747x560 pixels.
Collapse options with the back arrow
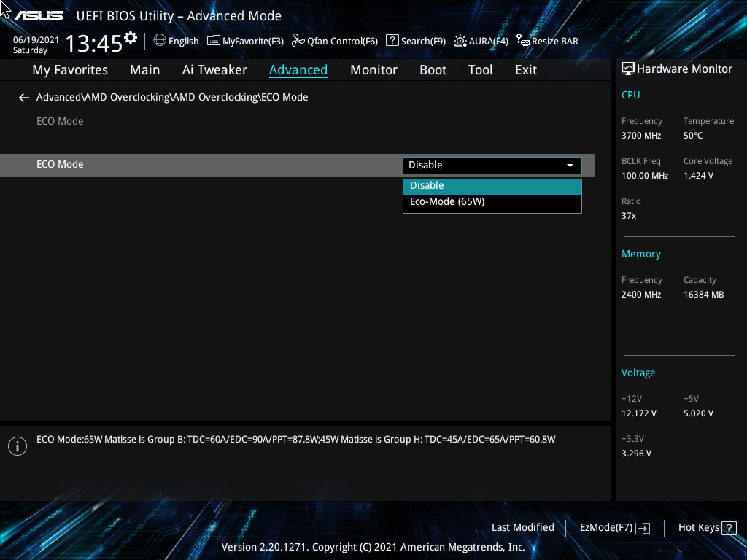pos(23,97)
